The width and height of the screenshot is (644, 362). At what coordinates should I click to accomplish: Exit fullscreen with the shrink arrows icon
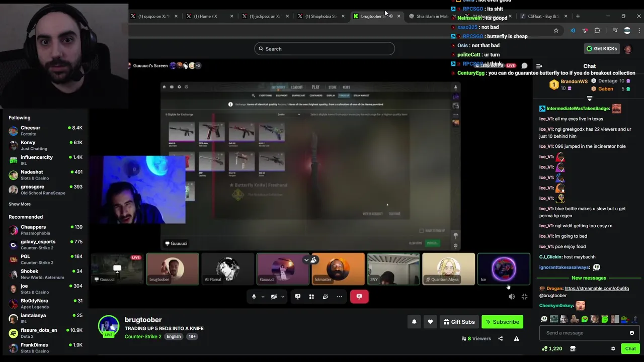coord(524,297)
